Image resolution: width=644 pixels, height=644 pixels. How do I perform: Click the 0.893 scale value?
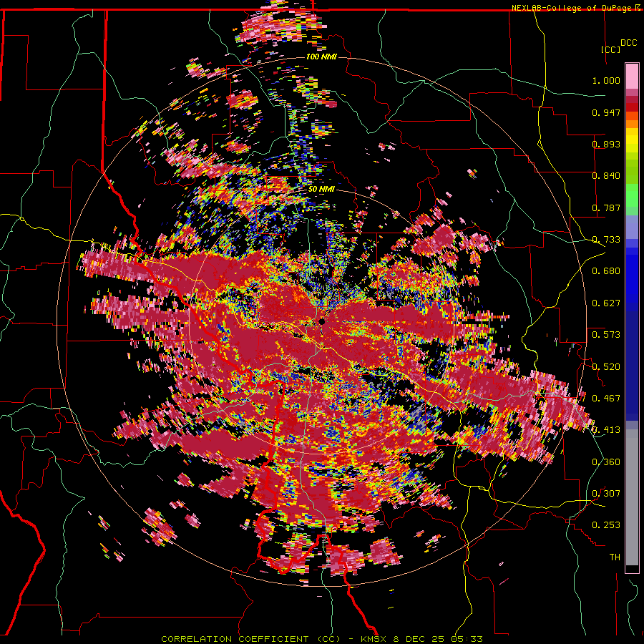coord(606,144)
